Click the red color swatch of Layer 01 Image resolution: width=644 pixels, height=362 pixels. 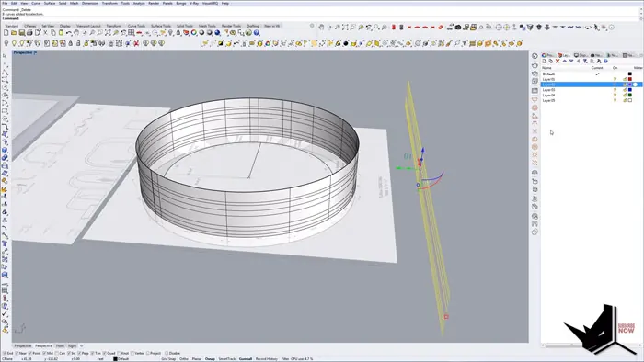(629, 79)
